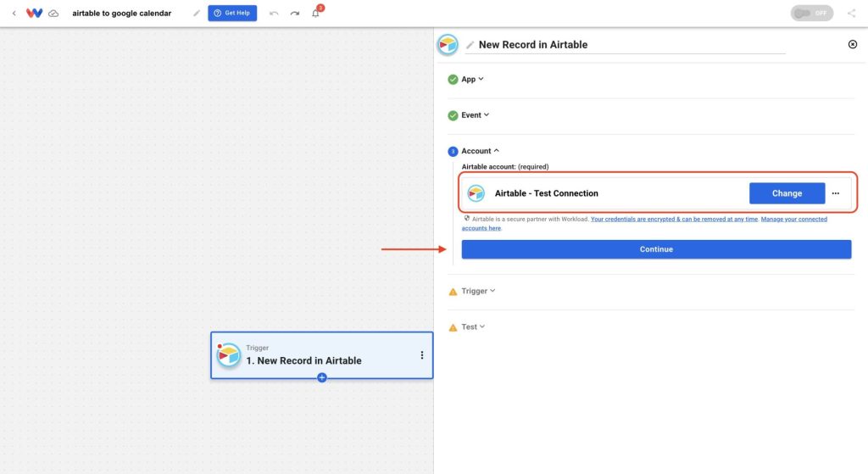
Task: Open the account more options ellipsis
Action: (835, 193)
